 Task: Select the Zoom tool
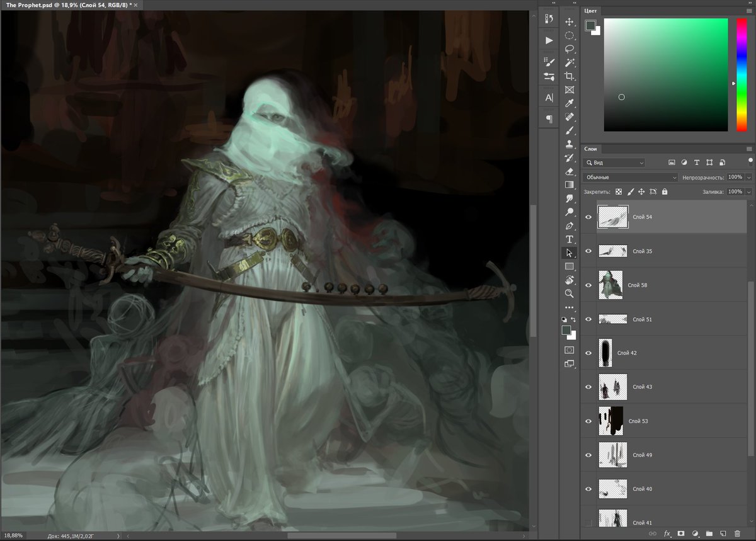[x=570, y=293]
